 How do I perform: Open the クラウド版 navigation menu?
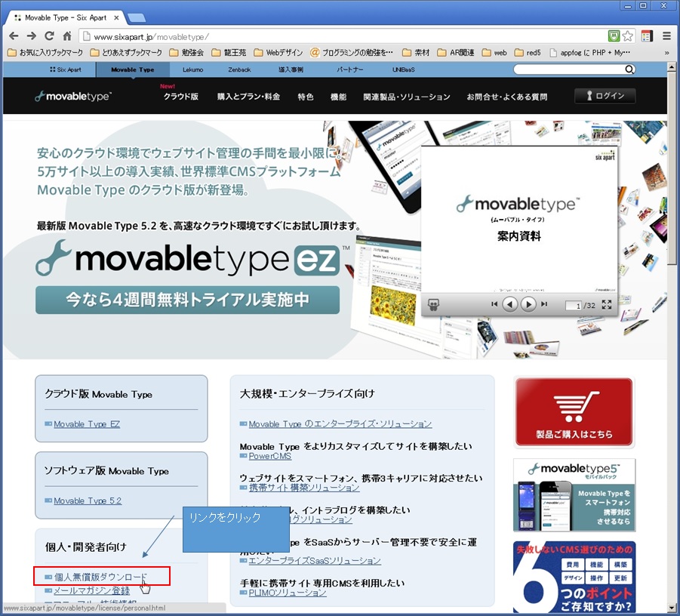coord(181,97)
